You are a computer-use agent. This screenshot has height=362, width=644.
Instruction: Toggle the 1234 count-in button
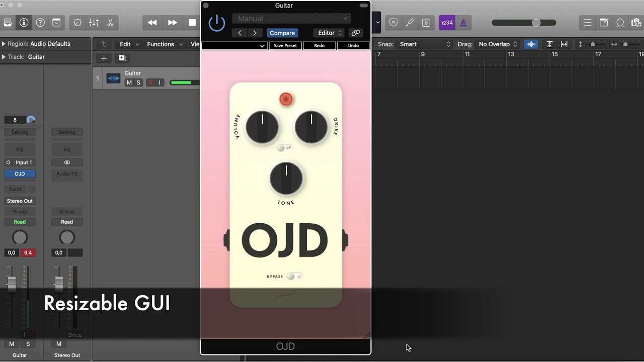[447, 23]
